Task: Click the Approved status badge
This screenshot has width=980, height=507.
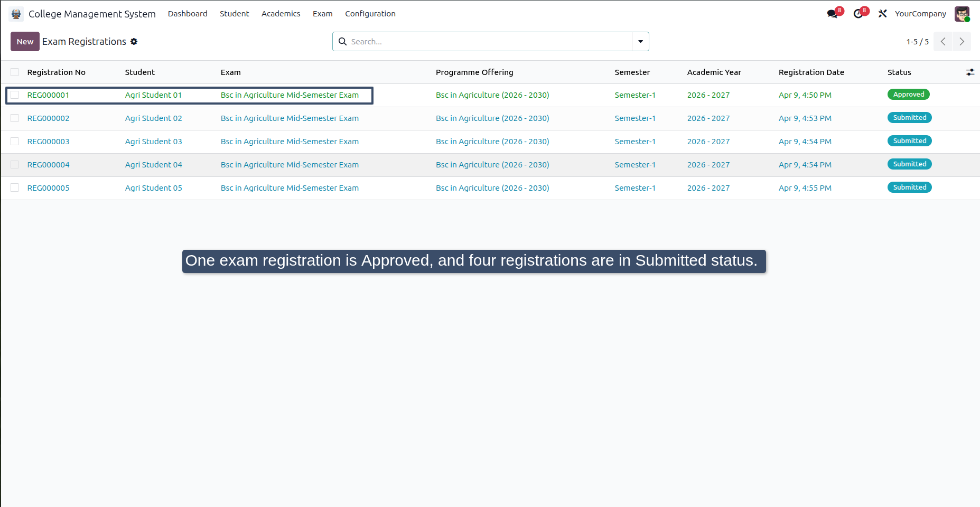Action: point(908,95)
